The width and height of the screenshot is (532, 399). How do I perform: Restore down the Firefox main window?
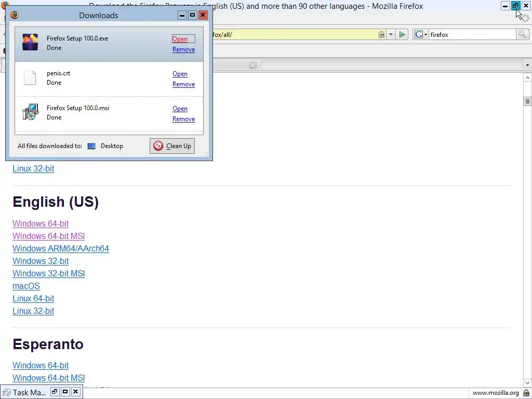515,6
